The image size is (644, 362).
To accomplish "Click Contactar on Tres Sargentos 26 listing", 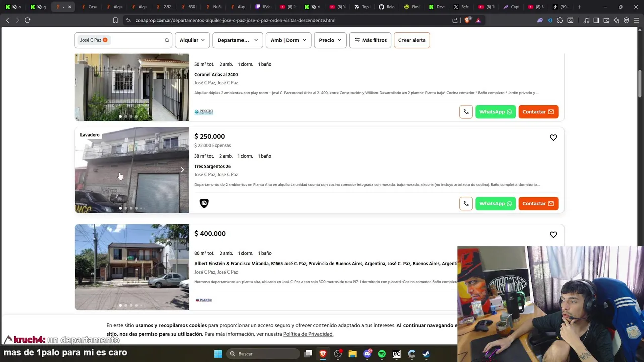I will pyautogui.click(x=538, y=203).
